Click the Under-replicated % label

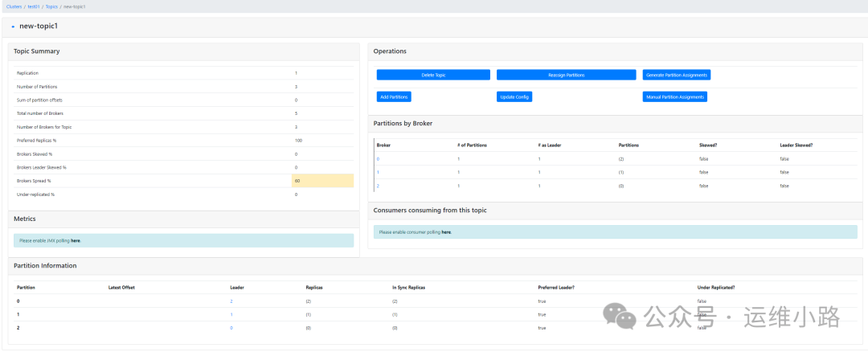[x=35, y=194]
